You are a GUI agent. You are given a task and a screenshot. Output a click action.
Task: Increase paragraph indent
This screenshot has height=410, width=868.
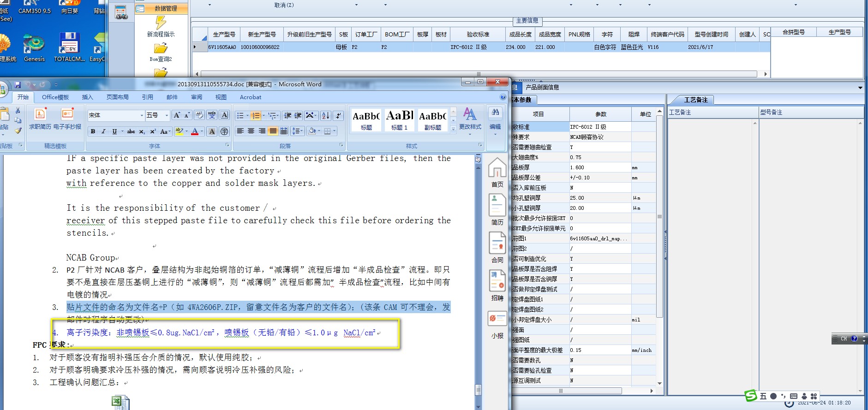pos(298,115)
